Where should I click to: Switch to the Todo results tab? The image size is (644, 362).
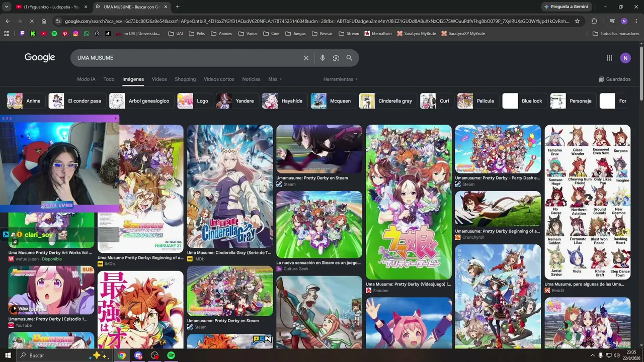pyautogui.click(x=109, y=79)
